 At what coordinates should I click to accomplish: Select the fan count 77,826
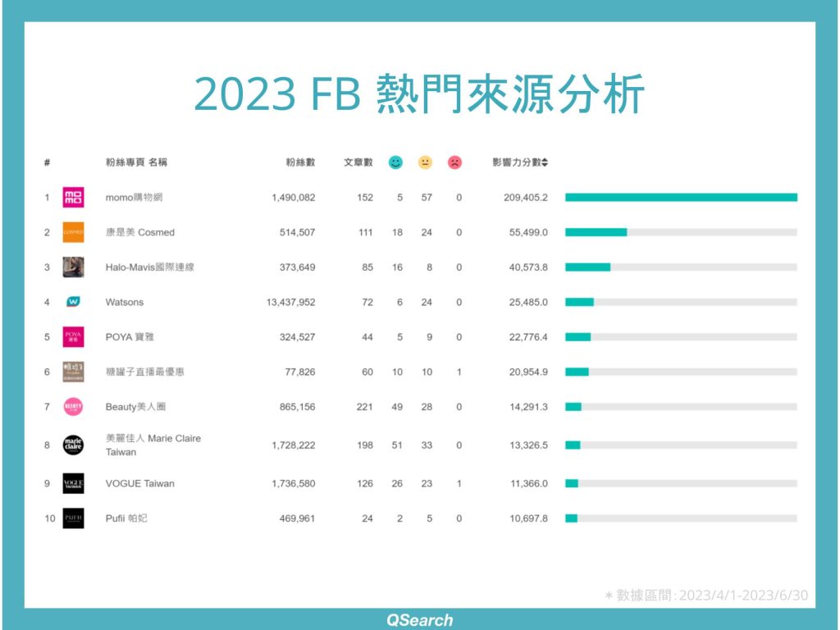pyautogui.click(x=300, y=372)
